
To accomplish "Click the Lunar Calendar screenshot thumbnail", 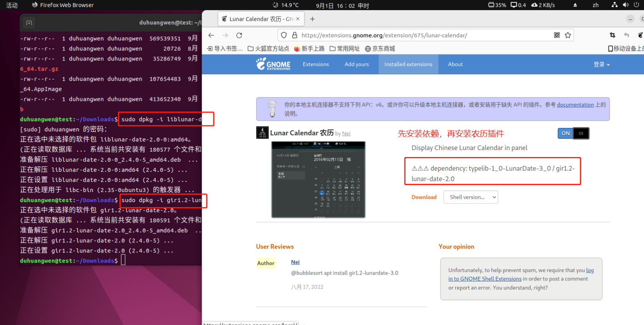I will (318, 180).
